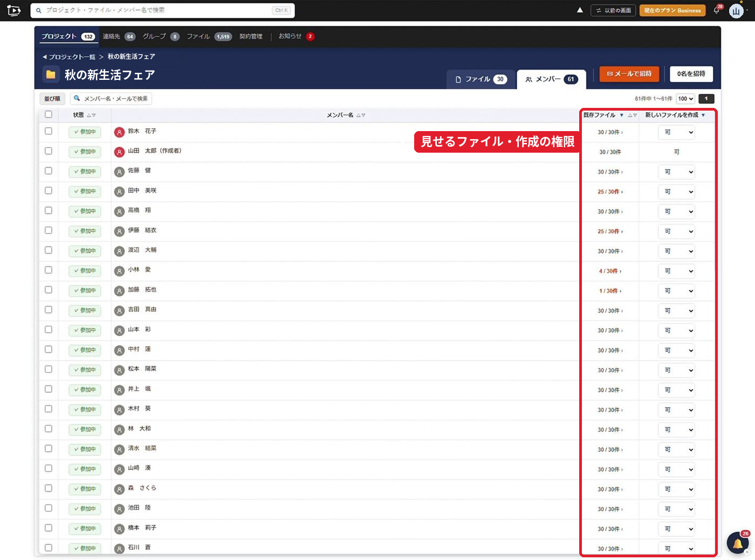Click the avatar icon for 橋本 莉子
This screenshot has height=560, width=755.
pos(120,529)
